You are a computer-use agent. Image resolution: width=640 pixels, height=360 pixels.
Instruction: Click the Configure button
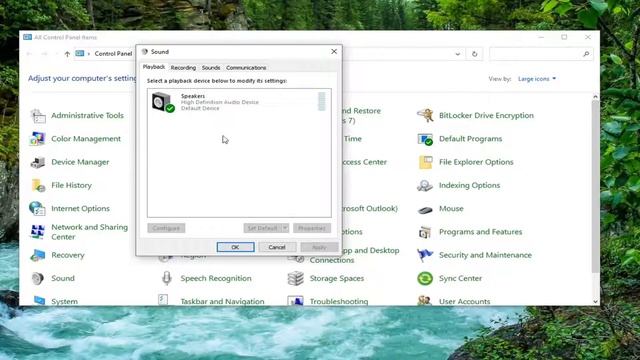166,228
